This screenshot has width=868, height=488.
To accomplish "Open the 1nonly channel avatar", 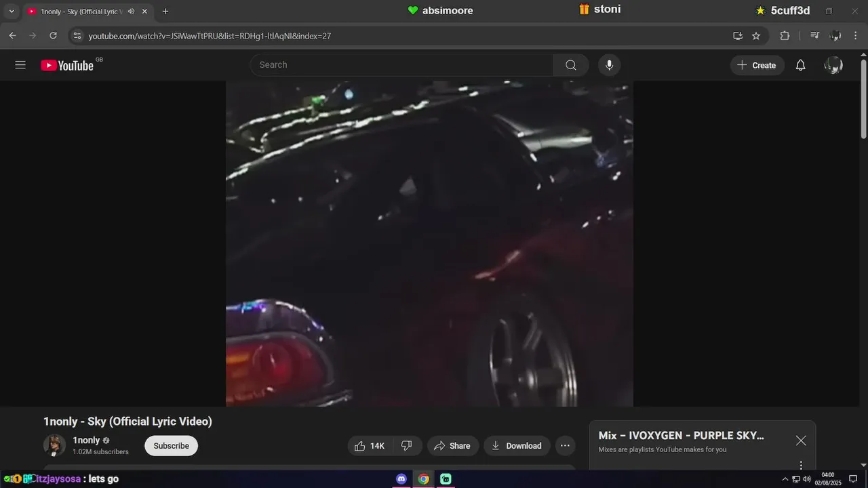I will [54, 445].
